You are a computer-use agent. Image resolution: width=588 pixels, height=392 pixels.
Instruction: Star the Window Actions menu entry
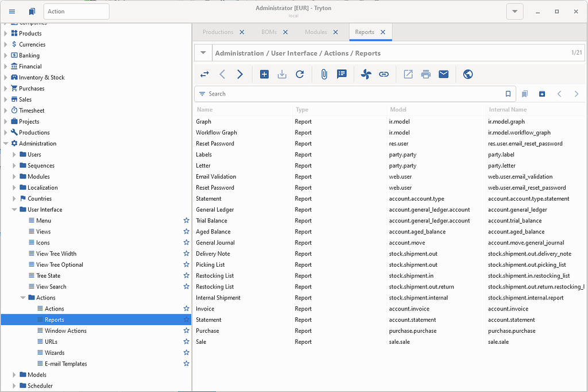pos(186,330)
